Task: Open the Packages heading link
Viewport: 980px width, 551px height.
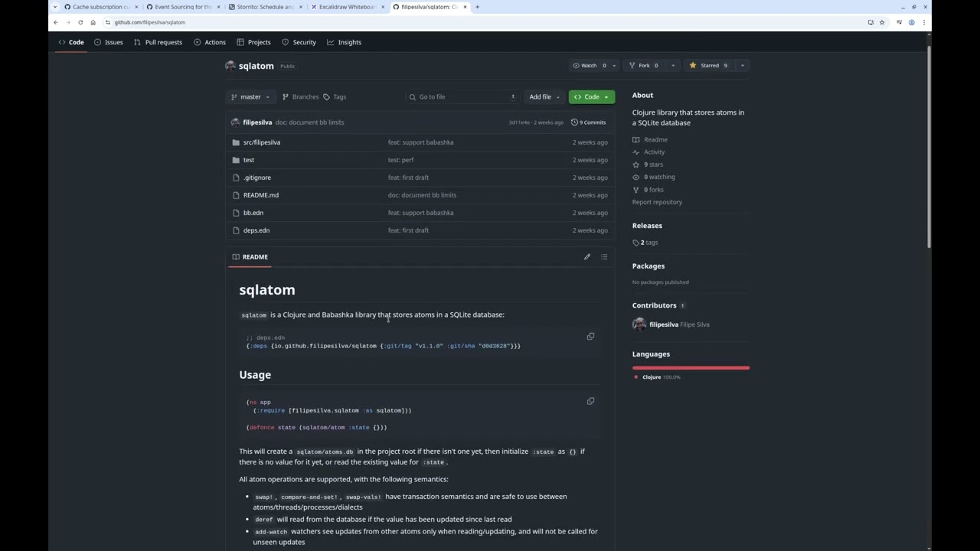Action: (648, 266)
